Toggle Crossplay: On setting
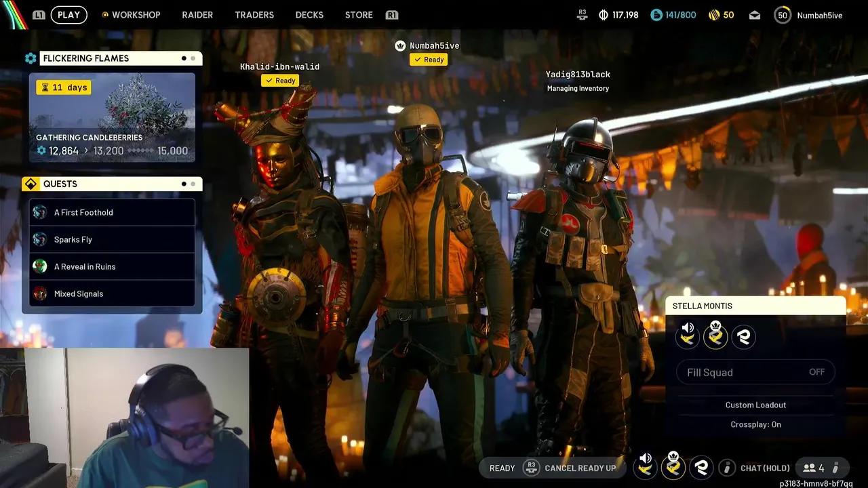This screenshot has width=868, height=488. pos(755,424)
